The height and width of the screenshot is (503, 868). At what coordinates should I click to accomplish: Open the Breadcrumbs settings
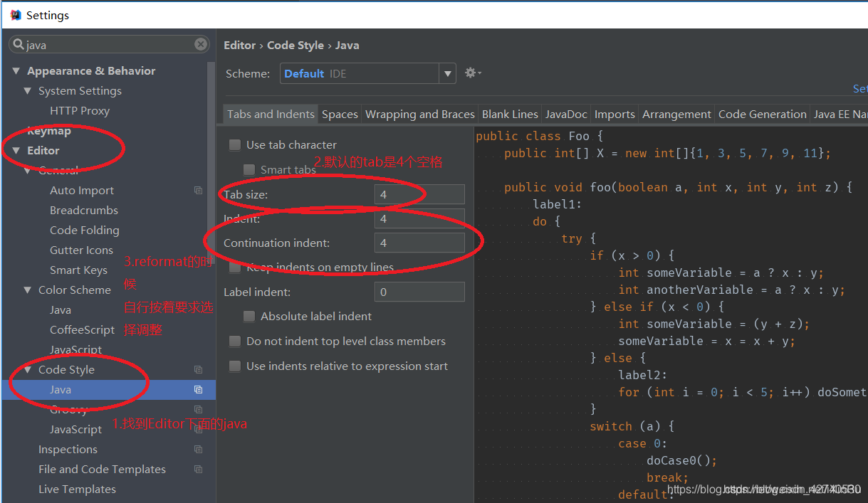(x=84, y=211)
